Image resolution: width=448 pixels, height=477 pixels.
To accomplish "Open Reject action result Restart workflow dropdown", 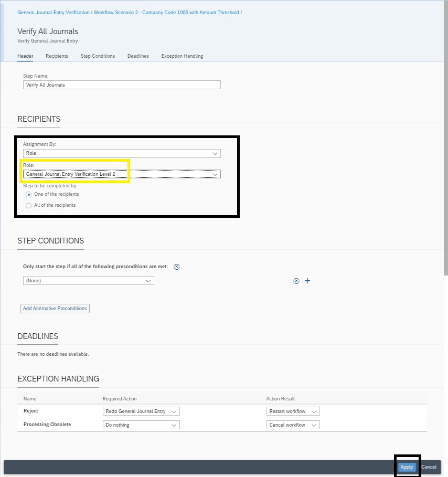I will 293,411.
